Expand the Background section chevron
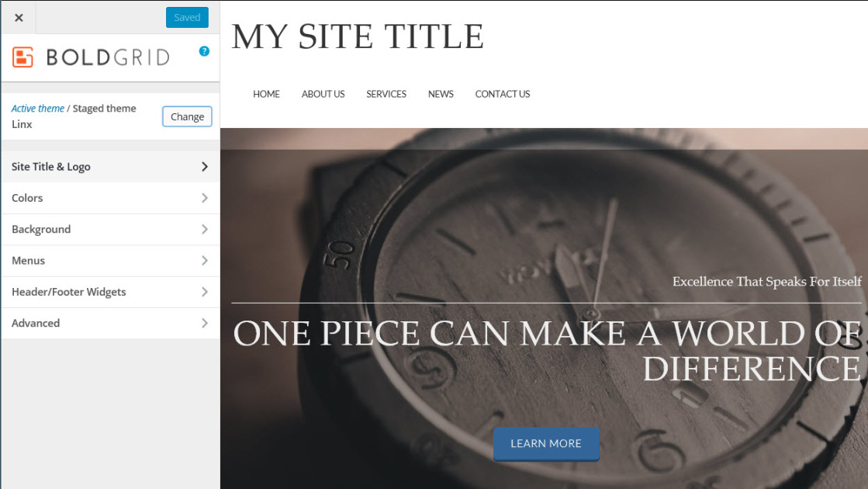This screenshot has height=489, width=868. 205,229
